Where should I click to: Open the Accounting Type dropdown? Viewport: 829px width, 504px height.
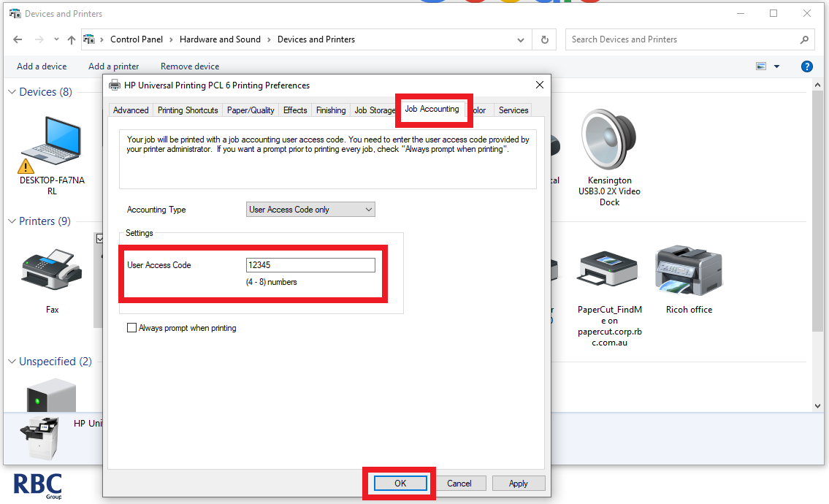pos(310,209)
